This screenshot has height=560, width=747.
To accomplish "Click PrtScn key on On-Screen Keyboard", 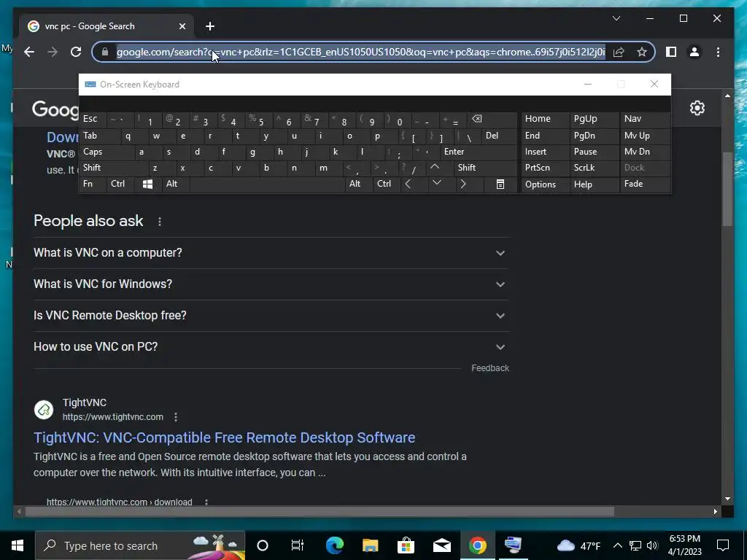I will 545,168.
